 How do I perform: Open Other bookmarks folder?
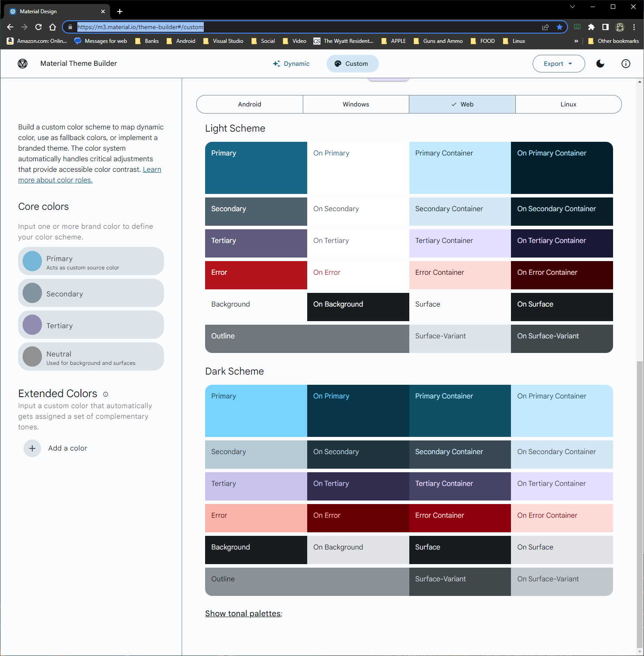point(614,41)
